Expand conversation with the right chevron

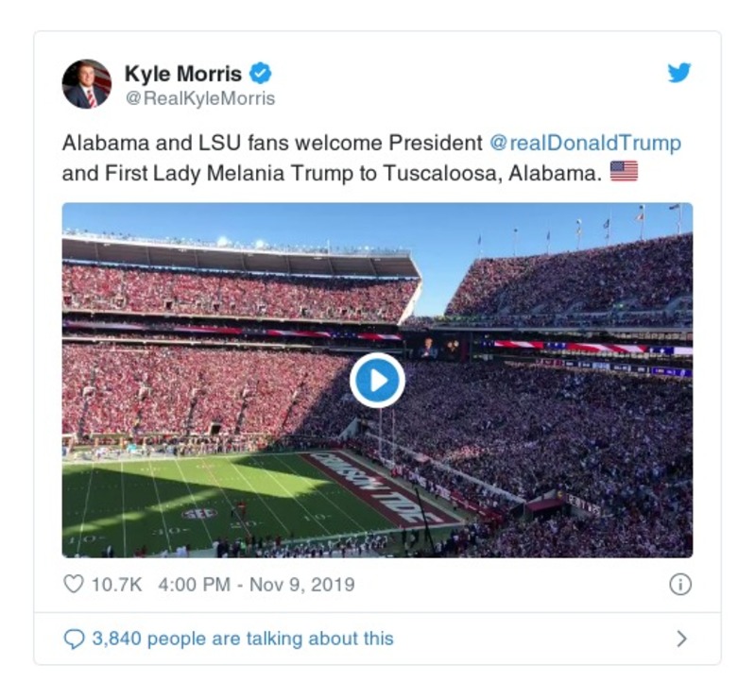[681, 640]
